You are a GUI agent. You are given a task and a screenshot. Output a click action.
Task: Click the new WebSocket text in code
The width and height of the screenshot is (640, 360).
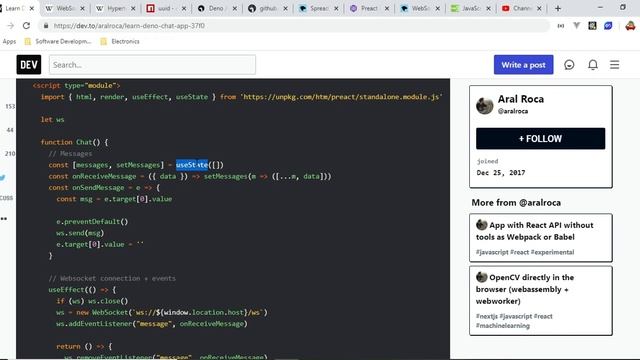tap(102, 312)
